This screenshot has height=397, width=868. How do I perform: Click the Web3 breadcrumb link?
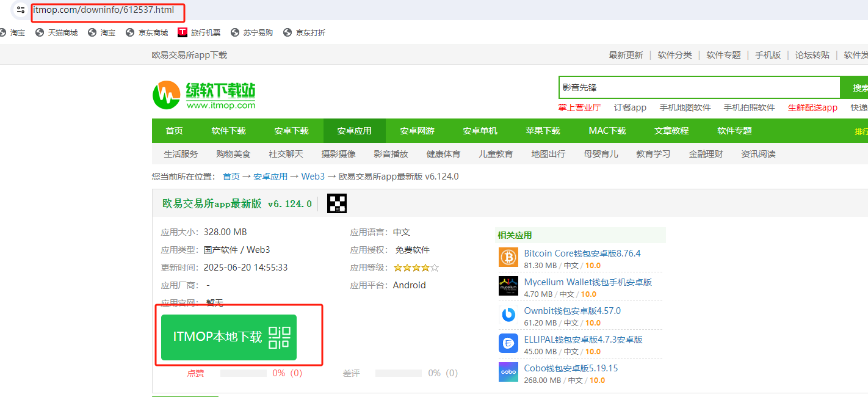[x=313, y=177]
